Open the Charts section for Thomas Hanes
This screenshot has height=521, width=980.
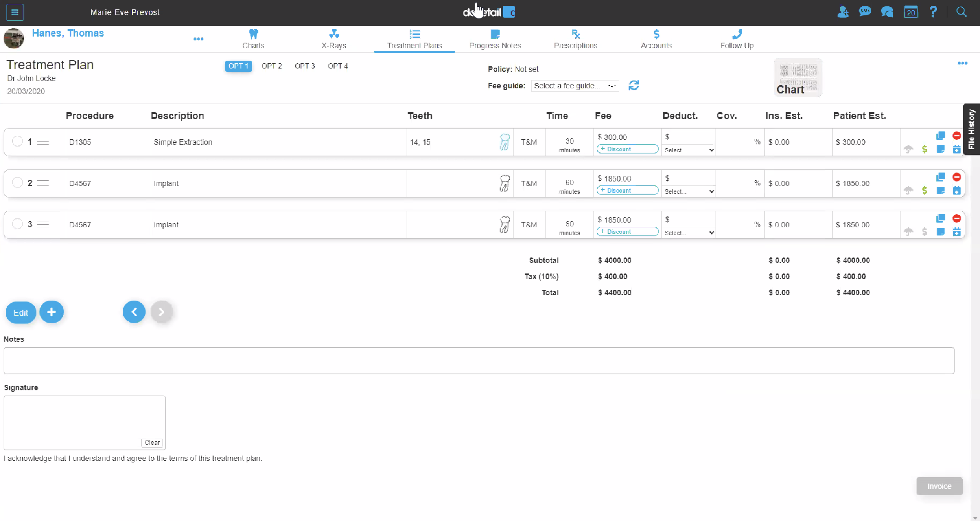[x=253, y=39]
